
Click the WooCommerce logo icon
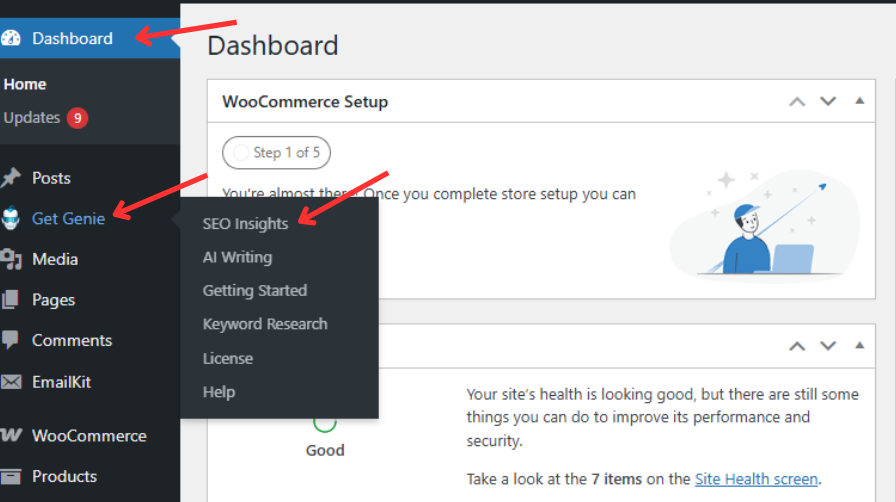pos(10,436)
